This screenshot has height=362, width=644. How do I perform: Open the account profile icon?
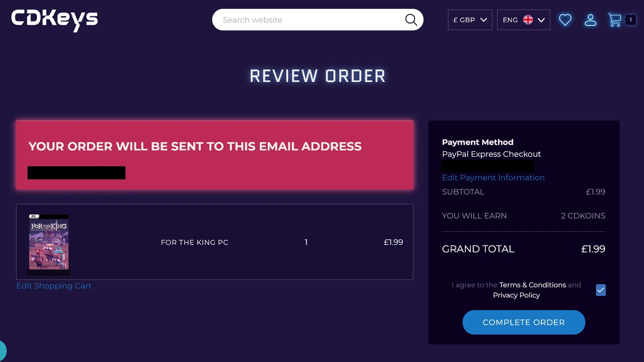(x=591, y=20)
